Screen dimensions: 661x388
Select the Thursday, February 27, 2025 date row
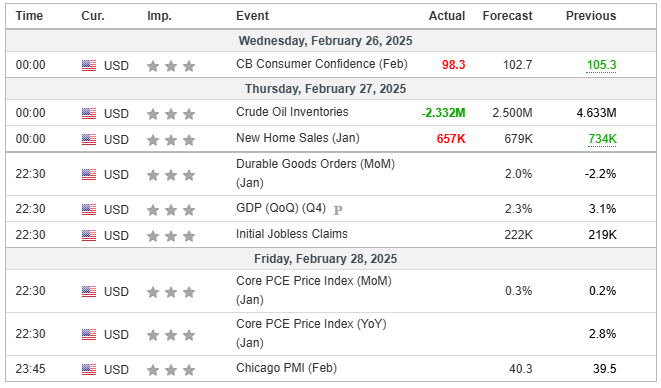(x=330, y=89)
